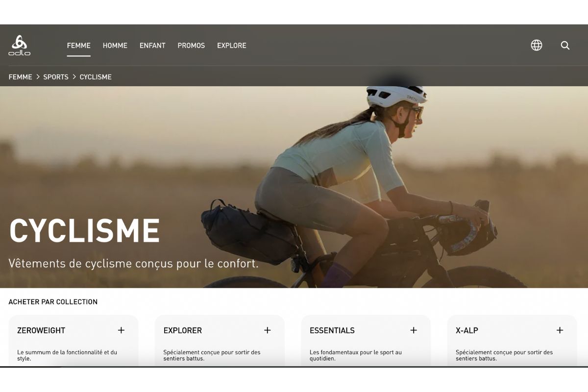Select the ESSENTIALS collection title
Screen dimensions: 588x392
332,330
